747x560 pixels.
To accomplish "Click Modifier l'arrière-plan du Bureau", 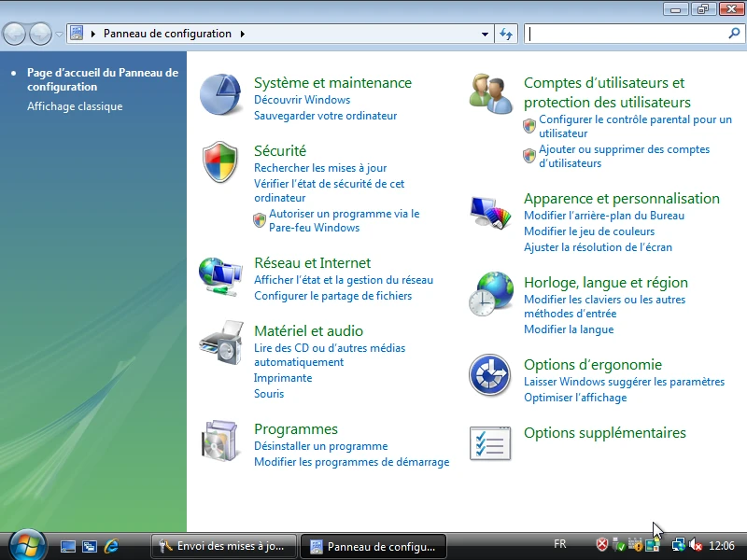I will click(604, 216).
